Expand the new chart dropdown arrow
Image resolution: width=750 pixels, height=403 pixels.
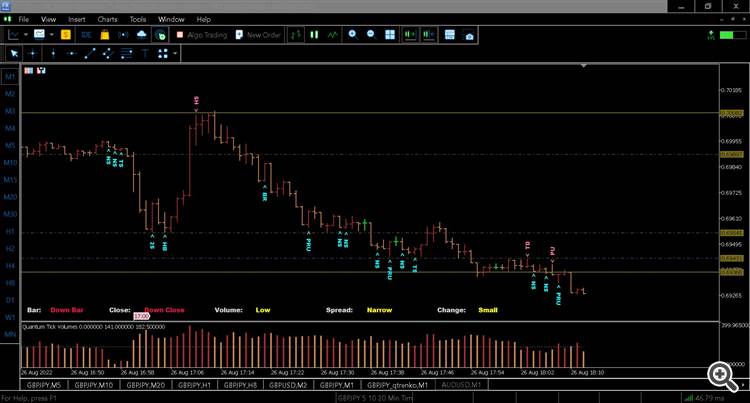coord(25,35)
